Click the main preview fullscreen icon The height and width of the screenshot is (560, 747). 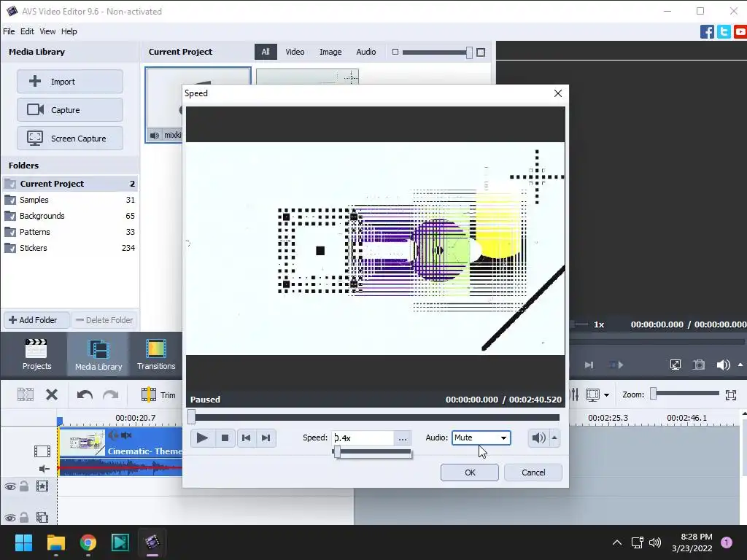click(675, 365)
